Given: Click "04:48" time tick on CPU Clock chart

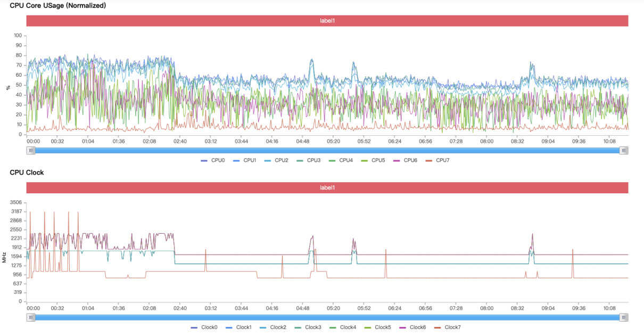Looking at the screenshot, I should (x=303, y=308).
